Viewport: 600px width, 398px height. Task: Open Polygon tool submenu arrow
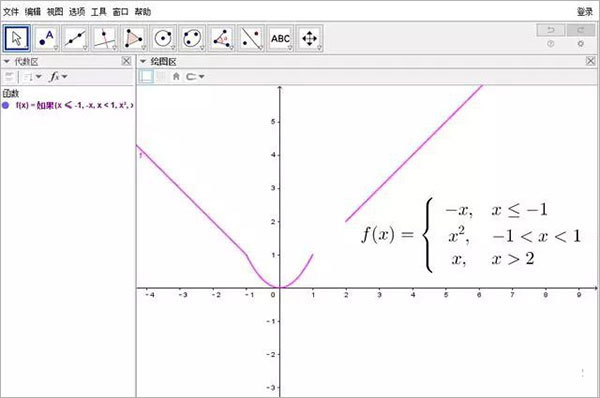click(143, 48)
